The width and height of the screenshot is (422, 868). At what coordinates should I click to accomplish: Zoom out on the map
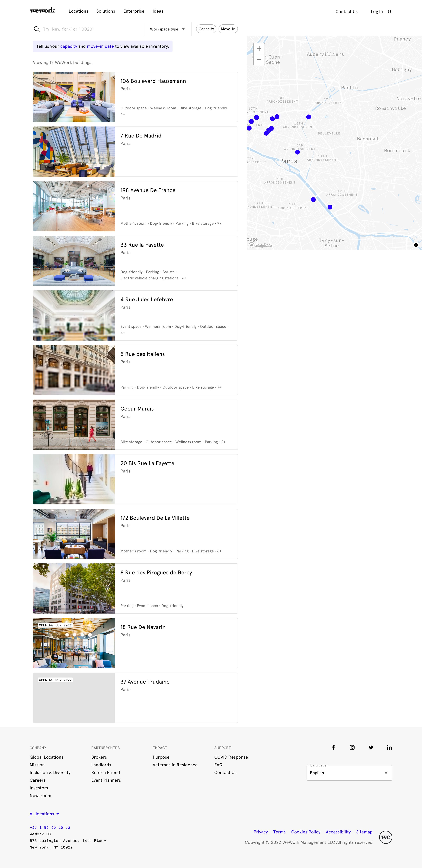(259, 60)
